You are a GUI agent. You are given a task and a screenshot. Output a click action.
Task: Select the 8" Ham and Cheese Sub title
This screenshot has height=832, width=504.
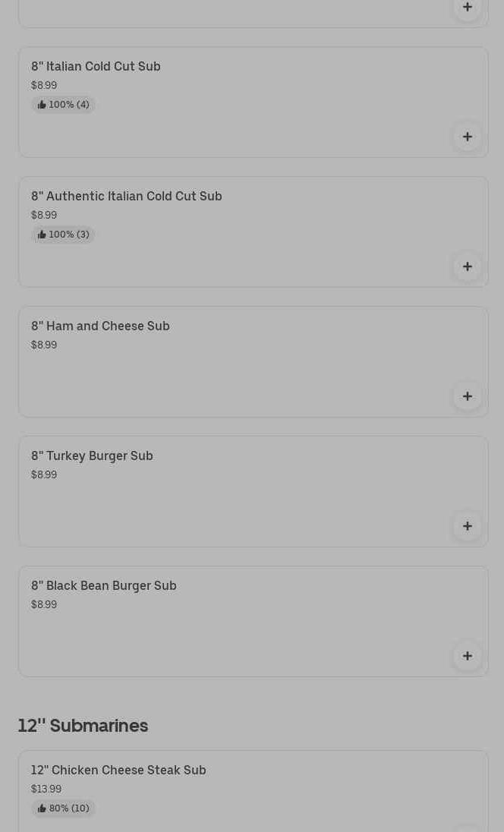click(100, 326)
